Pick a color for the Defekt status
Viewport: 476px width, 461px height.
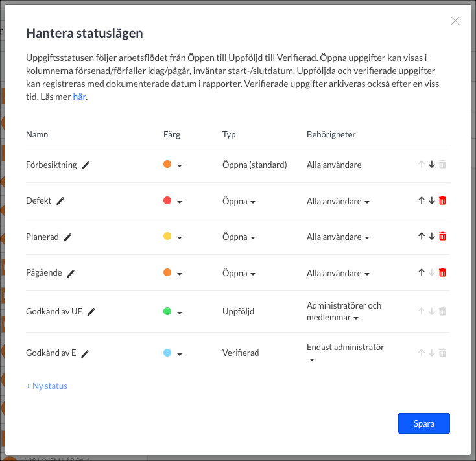pos(173,202)
